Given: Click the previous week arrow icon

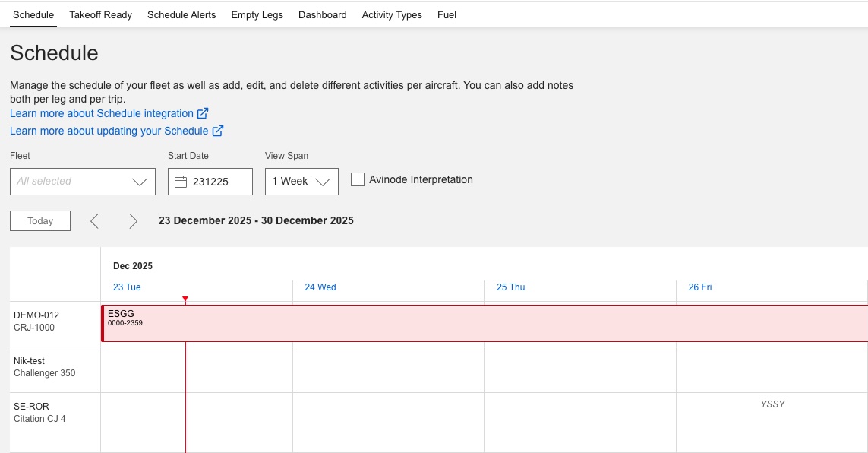Looking at the screenshot, I should point(95,221).
